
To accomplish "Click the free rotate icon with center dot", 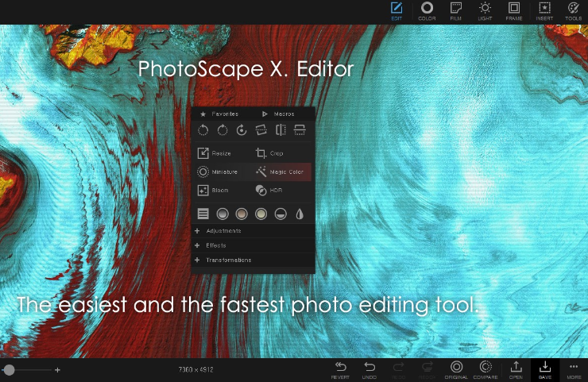I will (242, 130).
